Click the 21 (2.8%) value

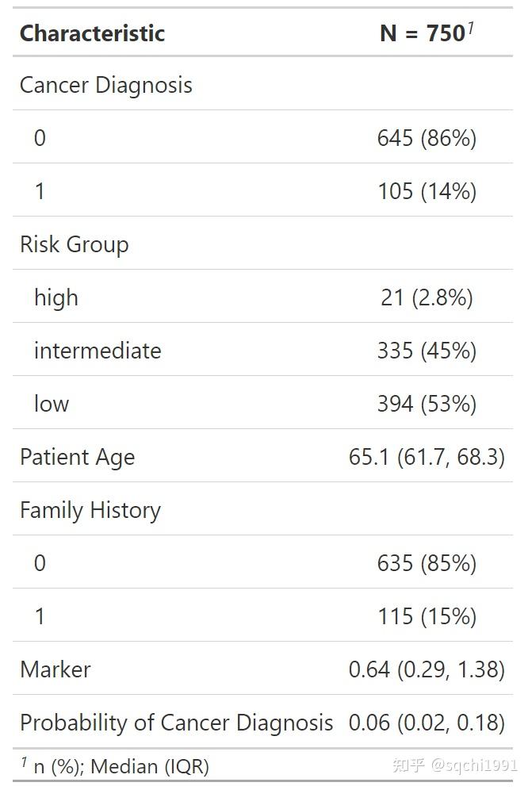coord(427,298)
